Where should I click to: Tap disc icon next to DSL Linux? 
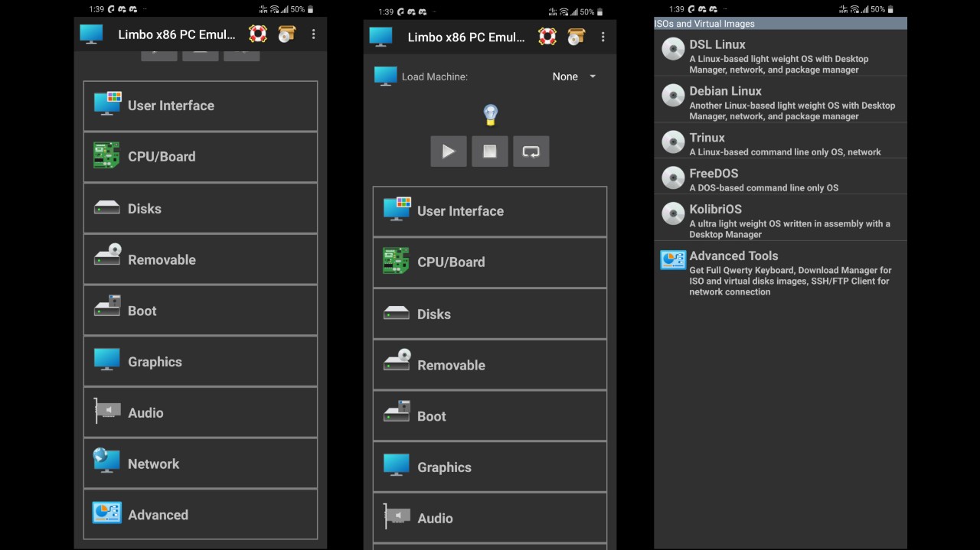coord(673,50)
